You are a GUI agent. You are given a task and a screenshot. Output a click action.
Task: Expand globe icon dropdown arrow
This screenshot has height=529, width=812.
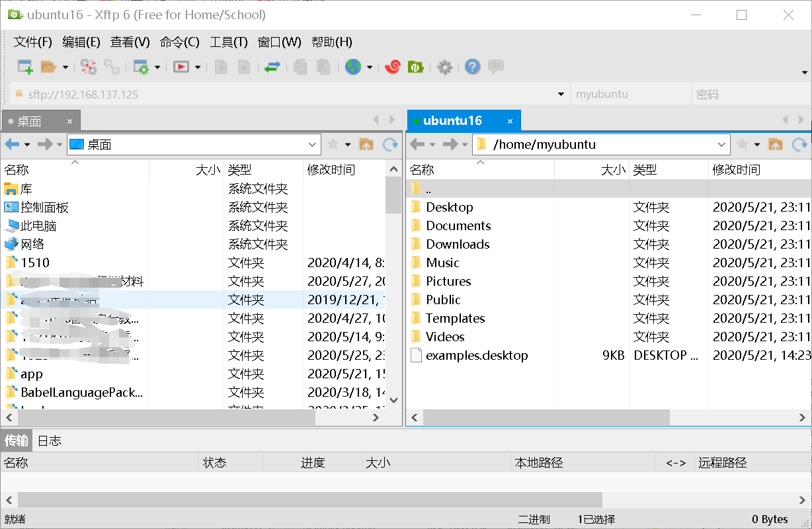pos(369,67)
